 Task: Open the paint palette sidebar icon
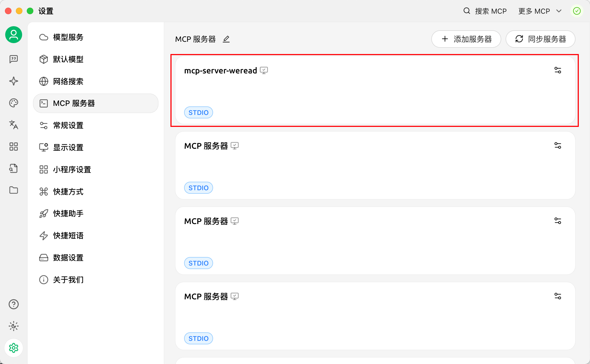[14, 103]
